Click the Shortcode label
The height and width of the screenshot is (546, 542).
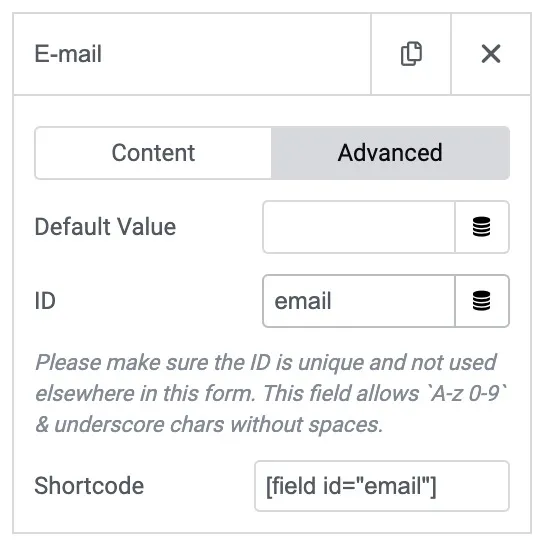click(89, 486)
